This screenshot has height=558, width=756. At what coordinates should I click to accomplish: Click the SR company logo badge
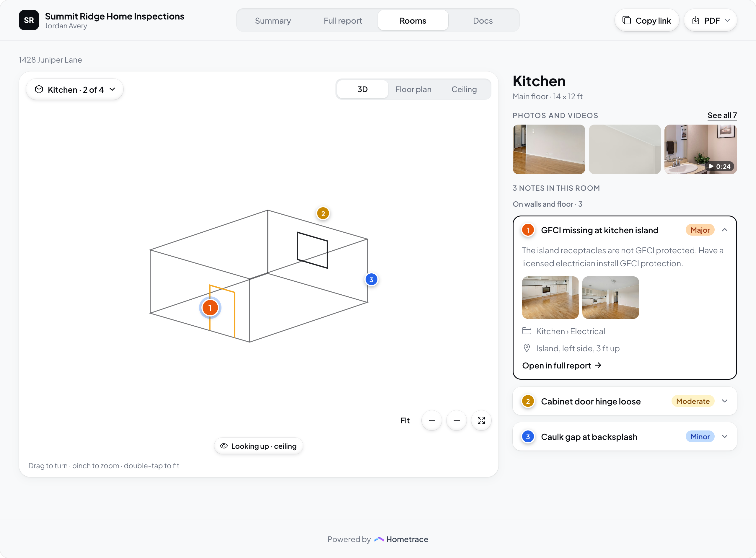tap(29, 20)
